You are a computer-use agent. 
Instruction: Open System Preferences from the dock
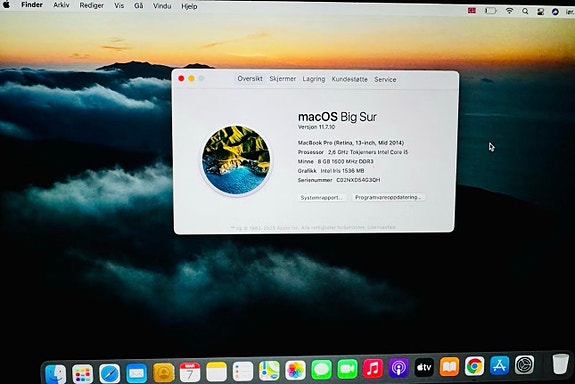click(524, 365)
